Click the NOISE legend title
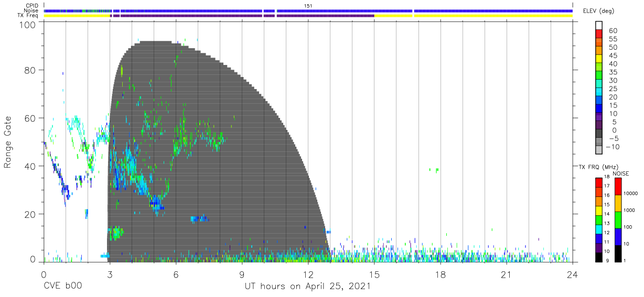The width and height of the screenshot is (644, 297). pyautogui.click(x=620, y=173)
